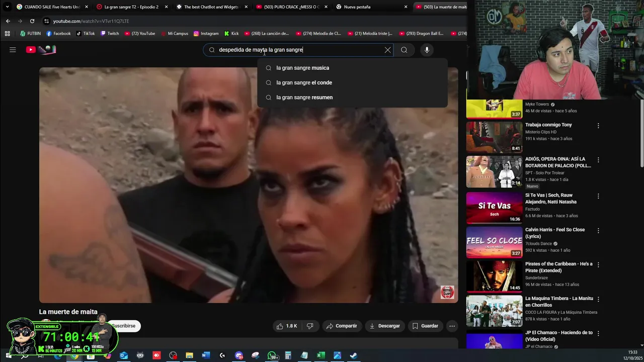Open options menu for Trabaja conmigo Tony
This screenshot has height=362, width=644.
(x=598, y=126)
